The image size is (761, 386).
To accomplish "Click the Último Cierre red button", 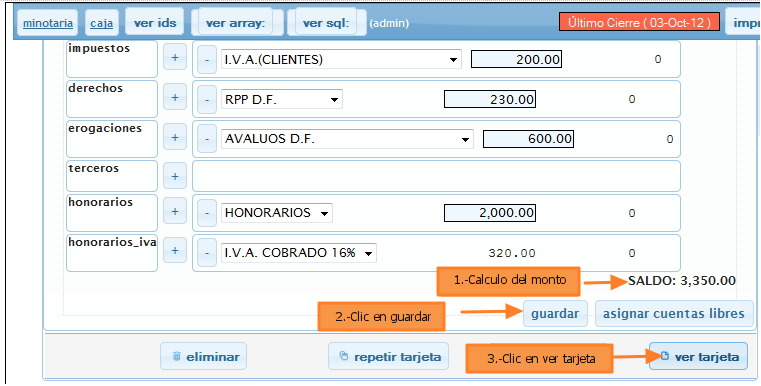I will point(639,22).
